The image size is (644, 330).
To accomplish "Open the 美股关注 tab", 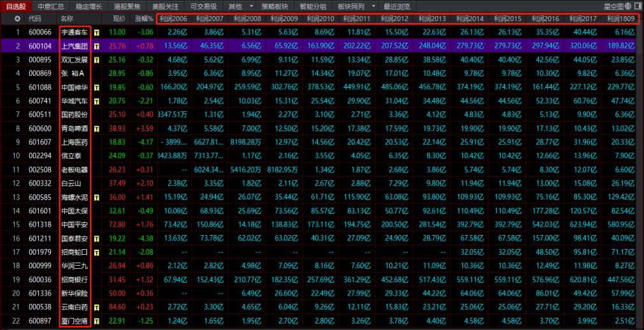I will pos(165,6).
